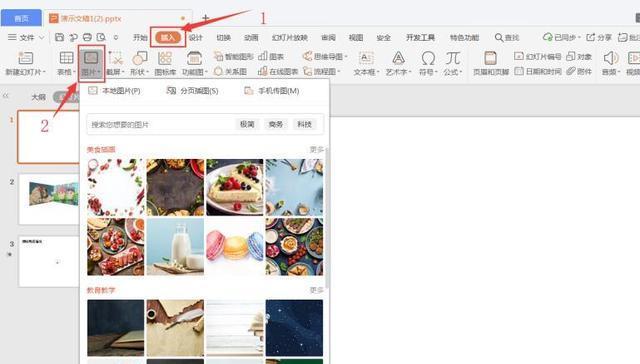Click the Table (表格) insert icon
The width and height of the screenshot is (640, 364).
[66, 58]
